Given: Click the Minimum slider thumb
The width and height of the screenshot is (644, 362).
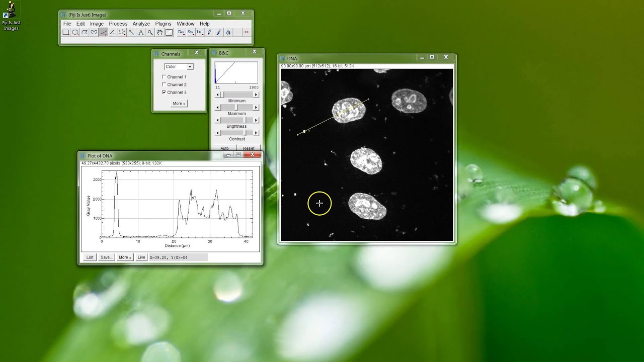Looking at the screenshot, I should [222, 95].
